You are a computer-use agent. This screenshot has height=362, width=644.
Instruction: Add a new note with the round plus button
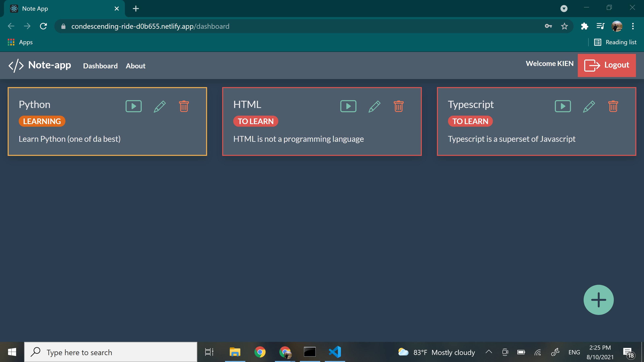click(598, 299)
